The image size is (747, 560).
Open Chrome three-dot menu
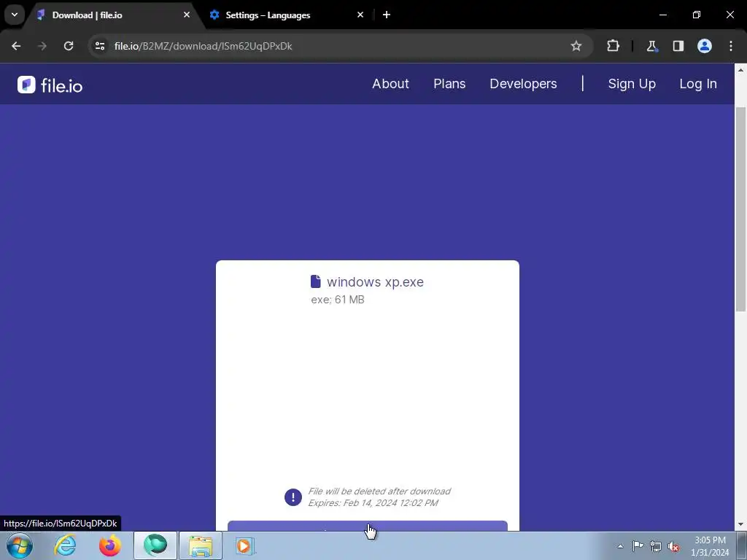pos(731,46)
